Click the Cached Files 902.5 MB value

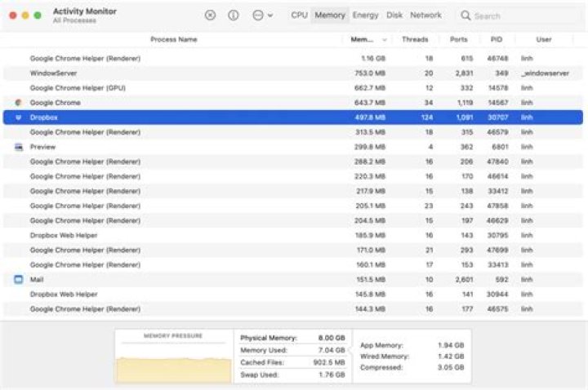[x=329, y=362]
